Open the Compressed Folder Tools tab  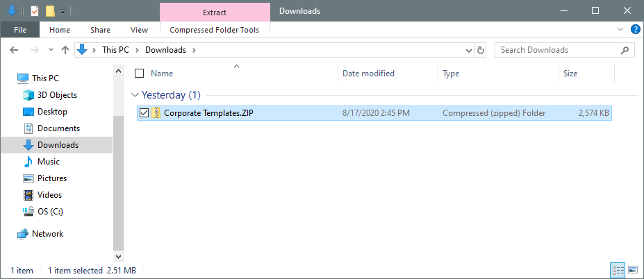pos(215,30)
